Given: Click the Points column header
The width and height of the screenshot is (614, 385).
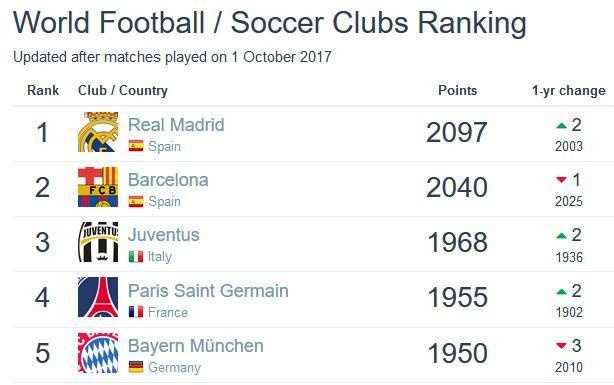Looking at the screenshot, I should click(x=457, y=90).
